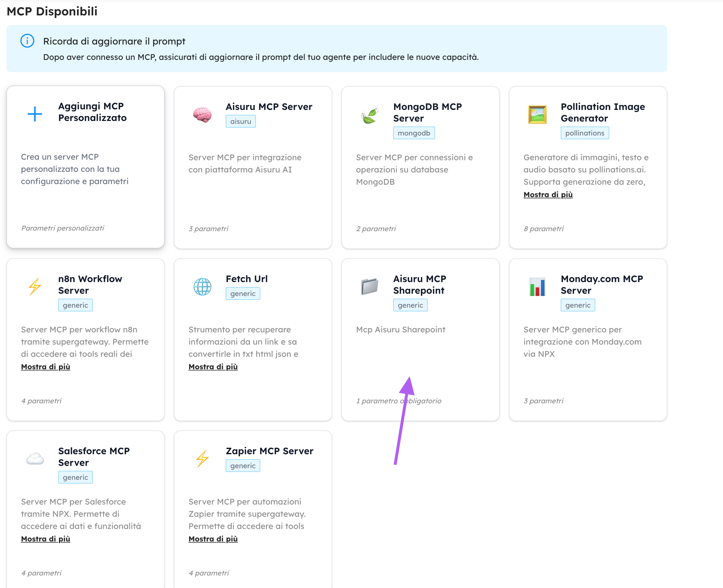Image resolution: width=723 pixels, height=588 pixels.
Task: Click the MongoDB leaf icon
Action: (370, 115)
